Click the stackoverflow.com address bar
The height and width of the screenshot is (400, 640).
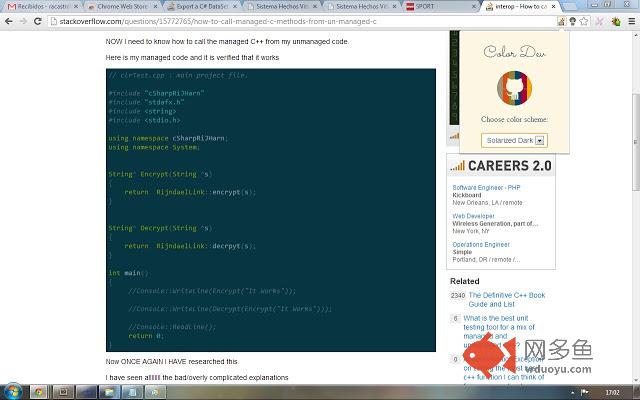tap(302, 21)
